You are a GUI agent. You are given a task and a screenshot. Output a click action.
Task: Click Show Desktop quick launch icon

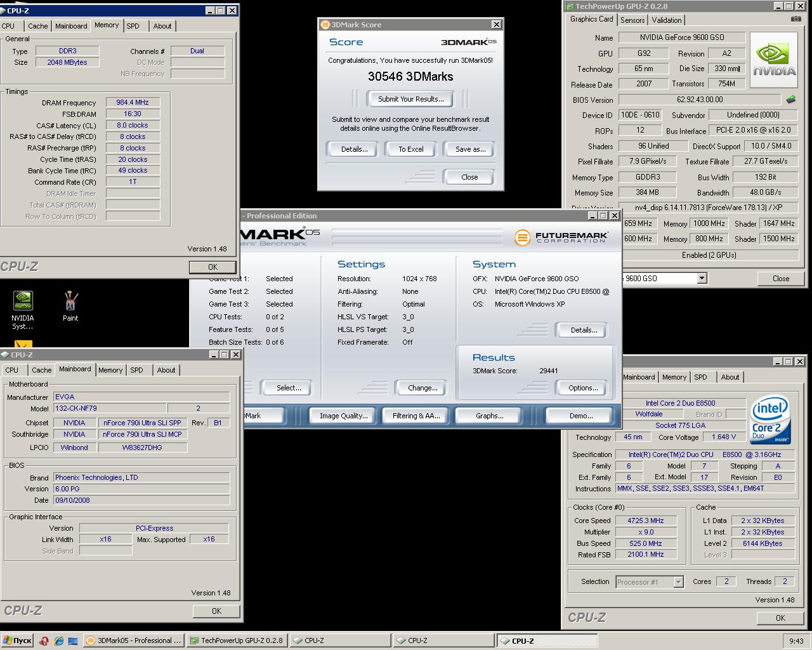(x=73, y=640)
